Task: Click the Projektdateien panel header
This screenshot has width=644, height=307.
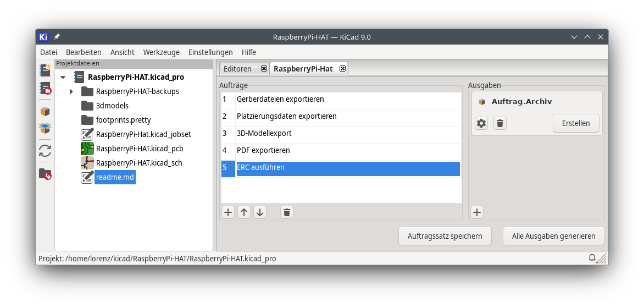Action: coord(134,64)
